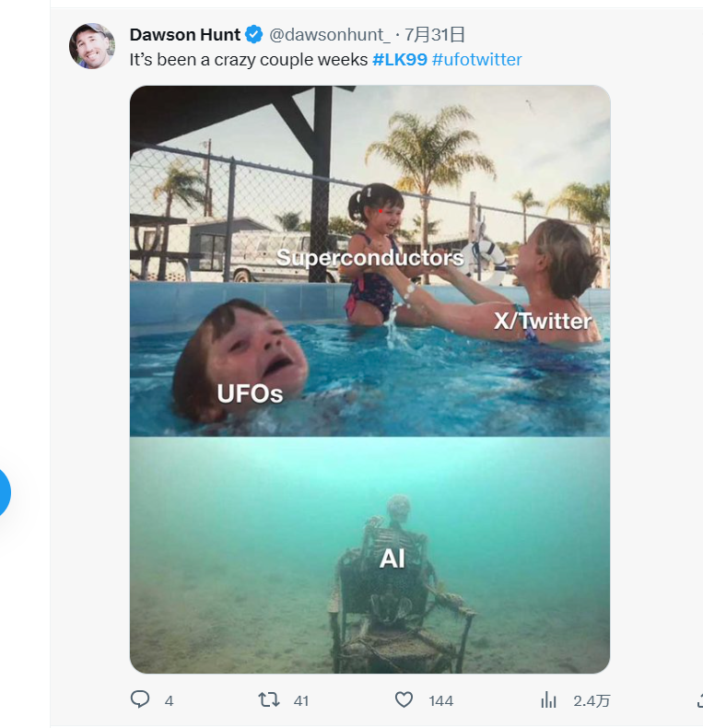Open the #ufotwitter hashtag
The height and width of the screenshot is (728, 703).
click(x=476, y=59)
